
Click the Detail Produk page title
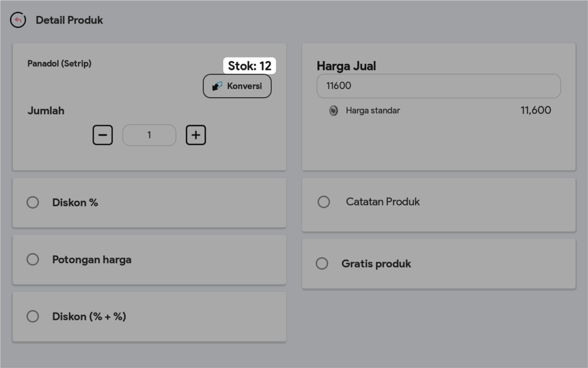click(69, 20)
